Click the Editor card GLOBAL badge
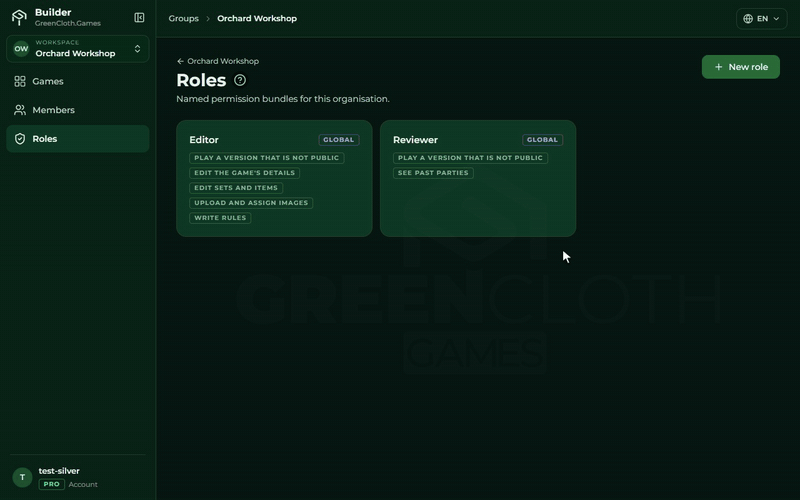Image resolution: width=800 pixels, height=500 pixels. tap(339, 139)
